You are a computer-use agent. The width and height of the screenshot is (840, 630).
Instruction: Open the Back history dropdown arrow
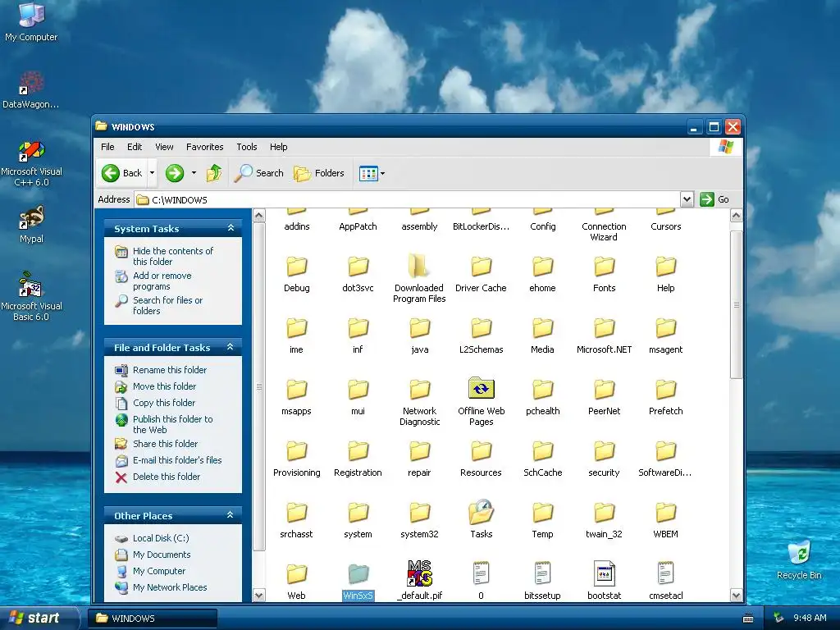152,173
